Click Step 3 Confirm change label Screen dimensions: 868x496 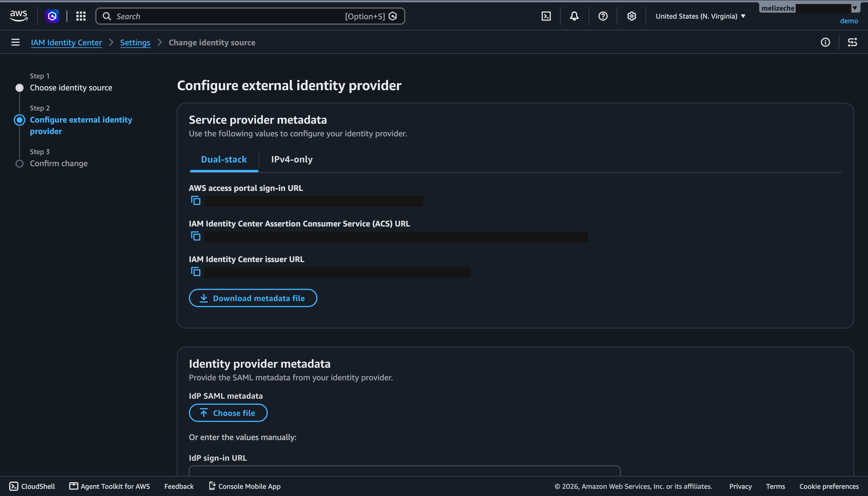(x=59, y=164)
